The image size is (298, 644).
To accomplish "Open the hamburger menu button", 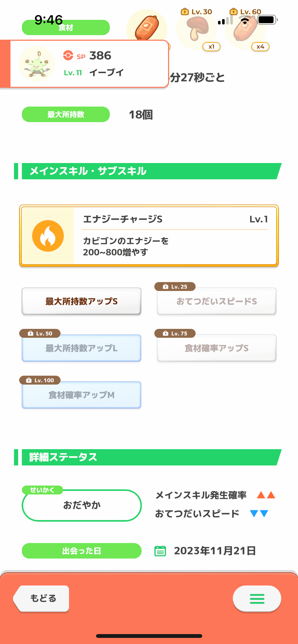I will pos(257,599).
